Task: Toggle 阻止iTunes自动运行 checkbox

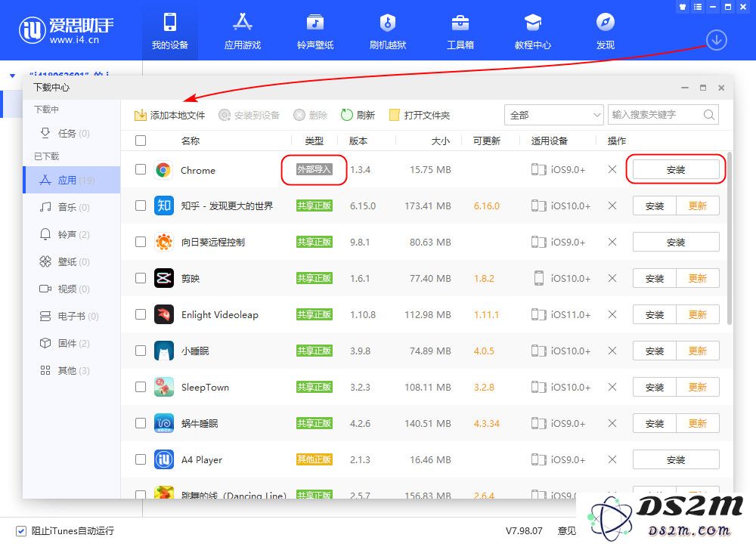Action: (20, 531)
